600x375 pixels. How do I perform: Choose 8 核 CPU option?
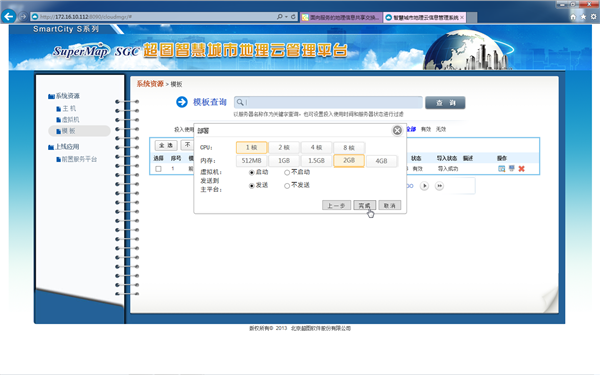(x=349, y=147)
